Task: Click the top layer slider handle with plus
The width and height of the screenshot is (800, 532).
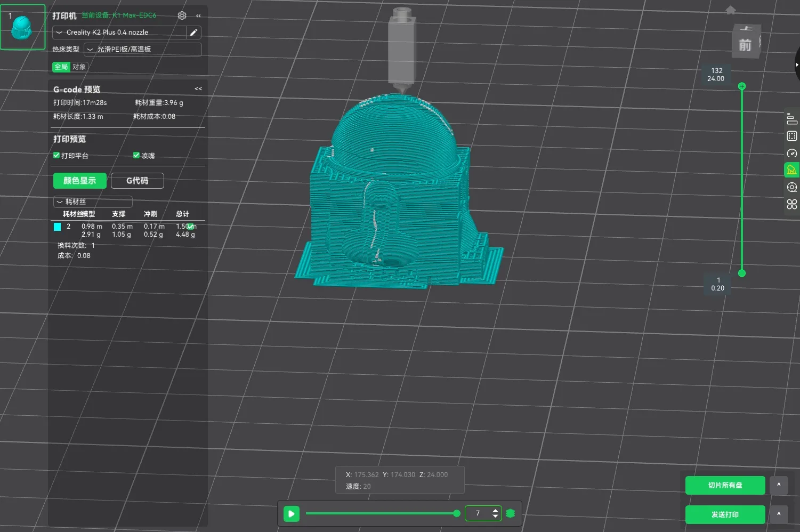Action: (x=742, y=86)
